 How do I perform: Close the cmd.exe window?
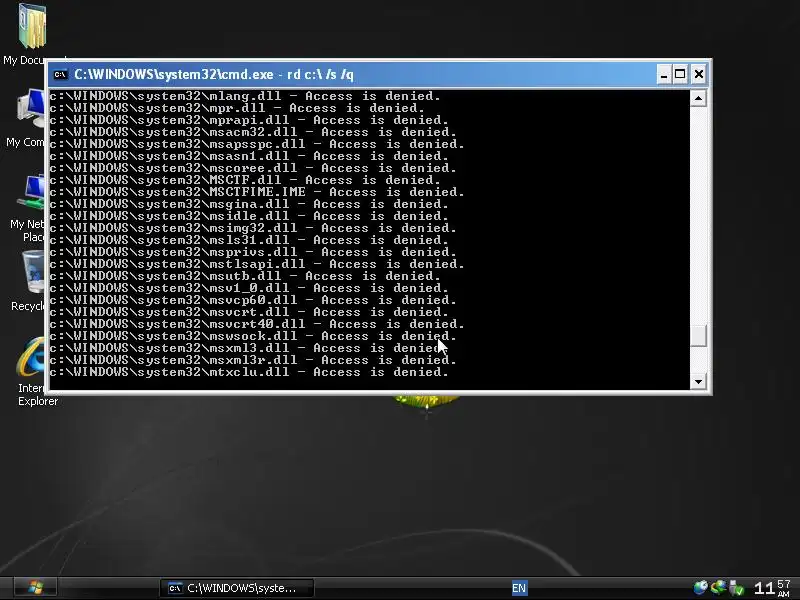[x=698, y=74]
